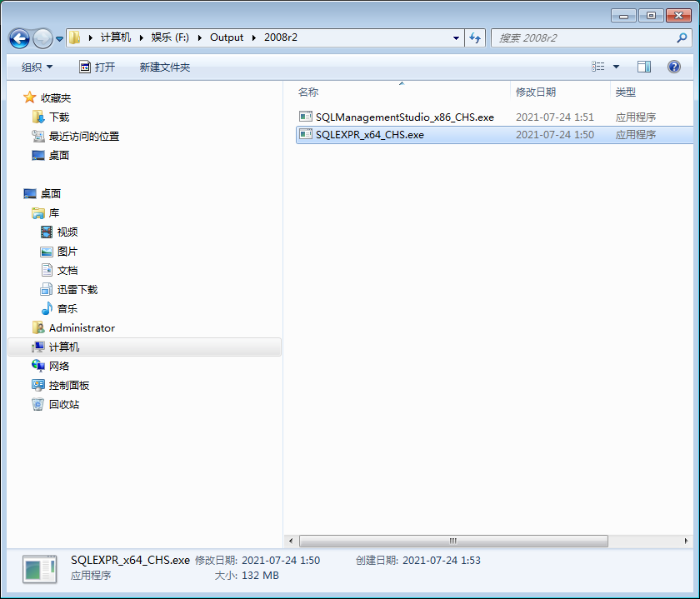Select the 下载 folder in favorites
Viewport: 700px width, 599px height.
[58, 117]
